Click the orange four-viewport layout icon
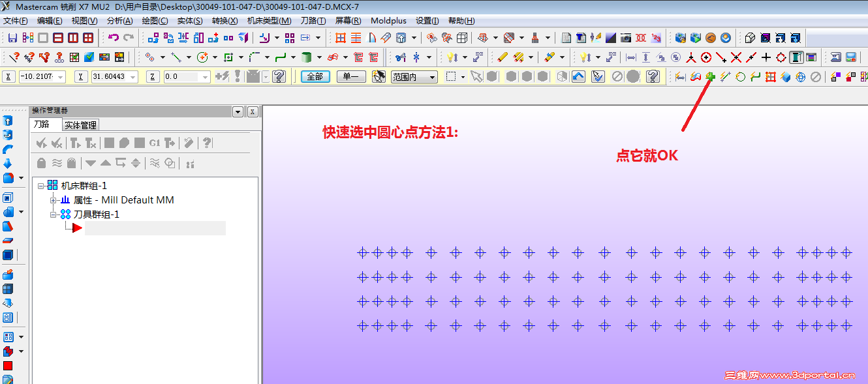This screenshot has width=868, height=384. pyautogui.click(x=341, y=38)
